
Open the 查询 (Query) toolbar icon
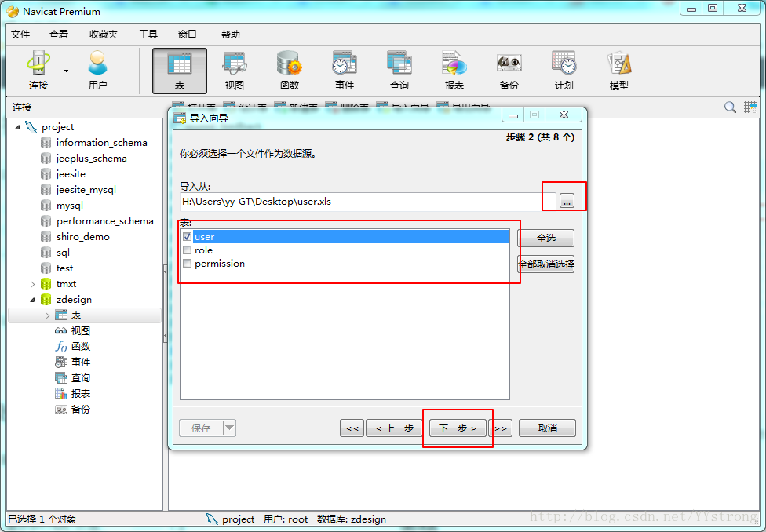coord(399,71)
